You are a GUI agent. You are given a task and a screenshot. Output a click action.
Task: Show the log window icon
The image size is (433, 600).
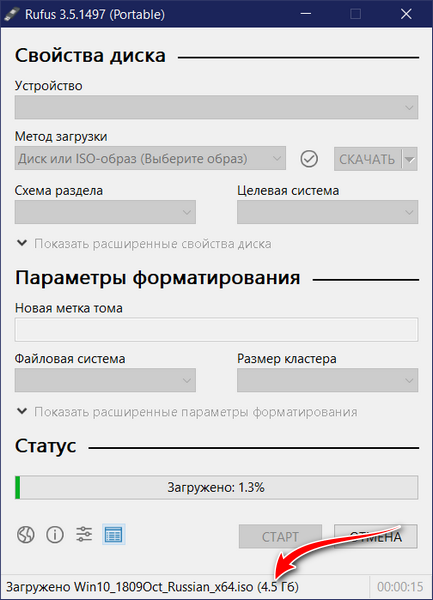click(x=114, y=534)
